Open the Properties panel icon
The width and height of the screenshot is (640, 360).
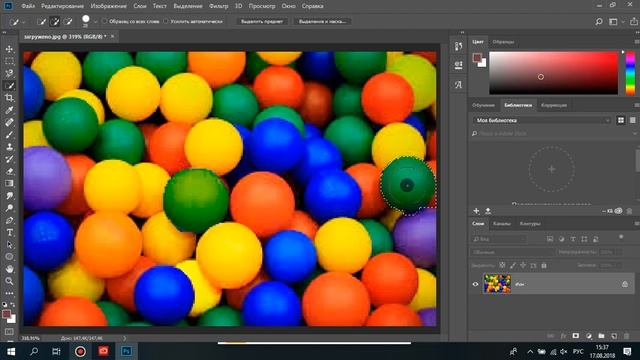458,65
